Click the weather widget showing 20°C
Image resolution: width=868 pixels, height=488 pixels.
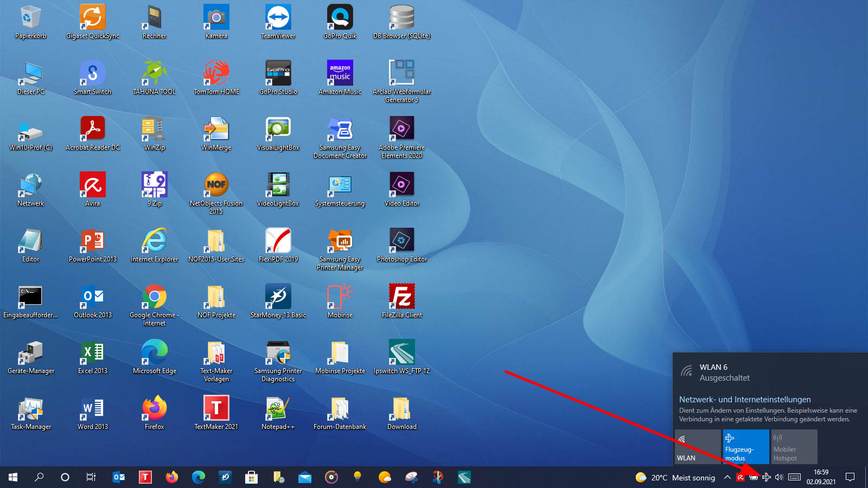click(x=675, y=477)
